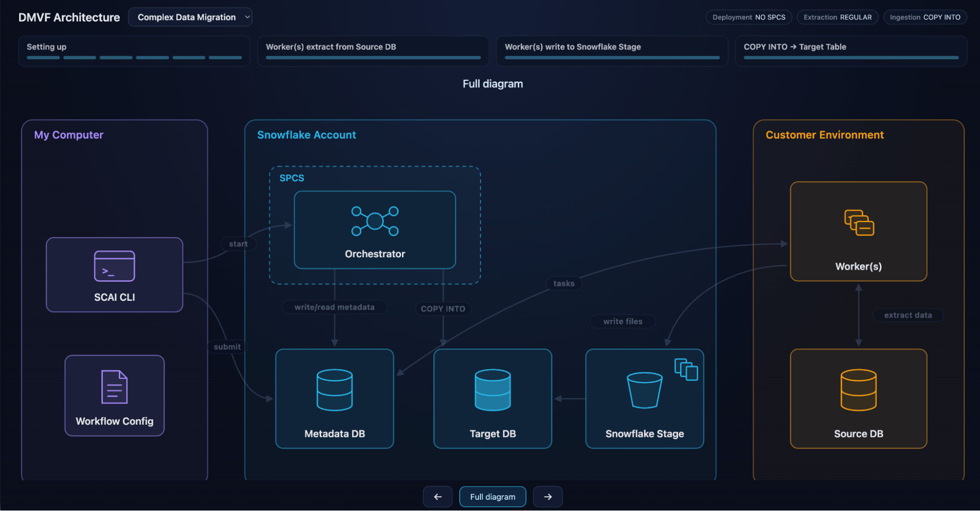Viewport: 980px width, 511px height.
Task: Click the submit edge label
Action: [x=227, y=347]
